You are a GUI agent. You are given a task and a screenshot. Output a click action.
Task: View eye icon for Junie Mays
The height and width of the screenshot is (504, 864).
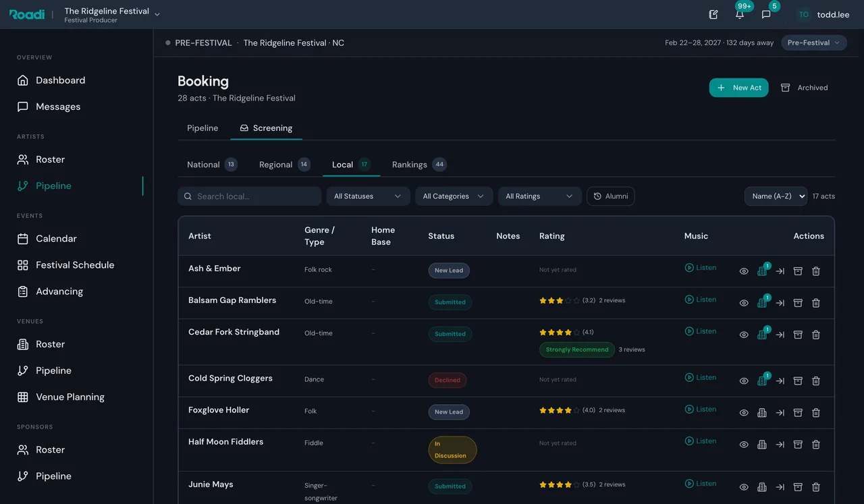(x=744, y=487)
